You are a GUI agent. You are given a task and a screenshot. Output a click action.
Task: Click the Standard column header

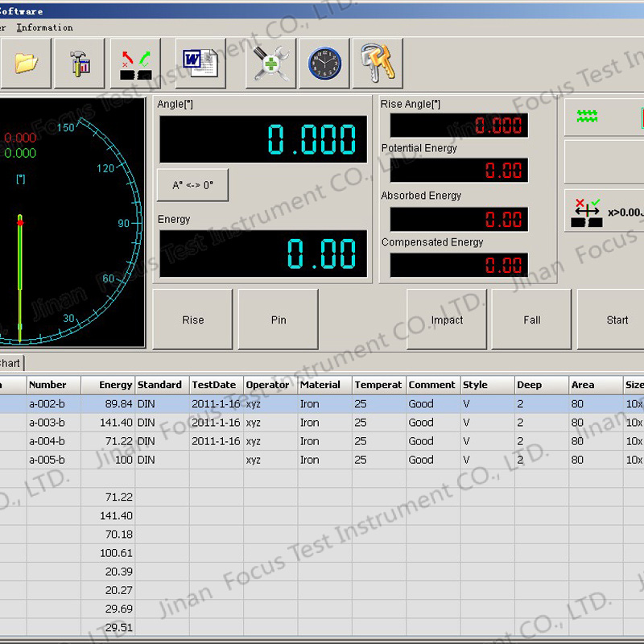pyautogui.click(x=163, y=385)
